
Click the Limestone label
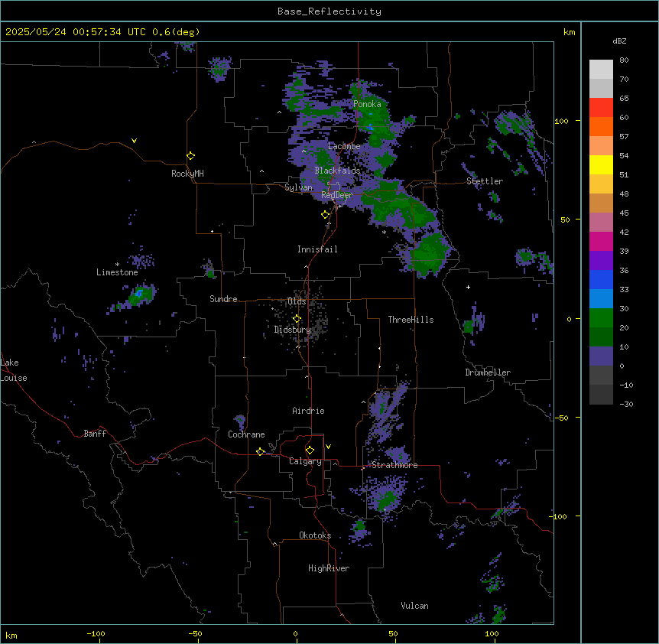(x=117, y=272)
